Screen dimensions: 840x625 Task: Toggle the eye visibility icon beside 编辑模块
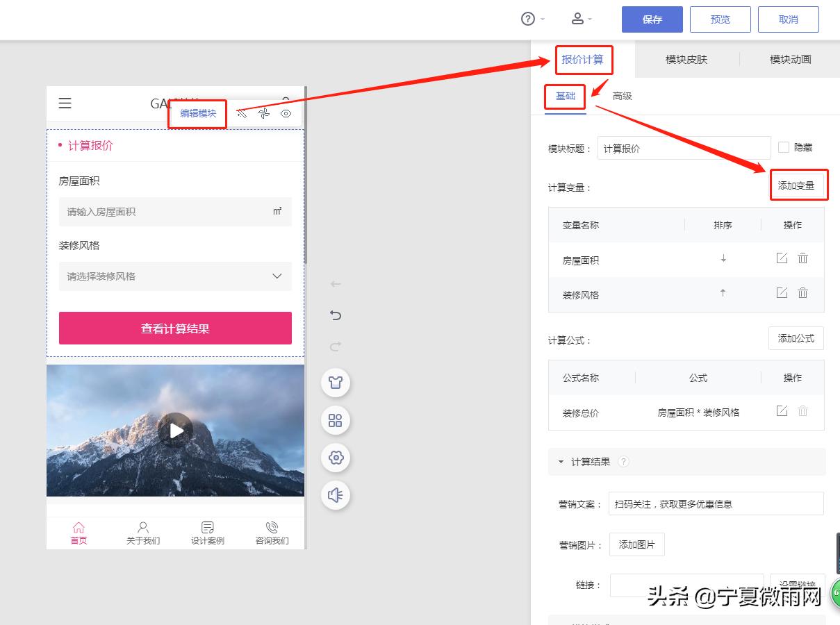pyautogui.click(x=286, y=113)
